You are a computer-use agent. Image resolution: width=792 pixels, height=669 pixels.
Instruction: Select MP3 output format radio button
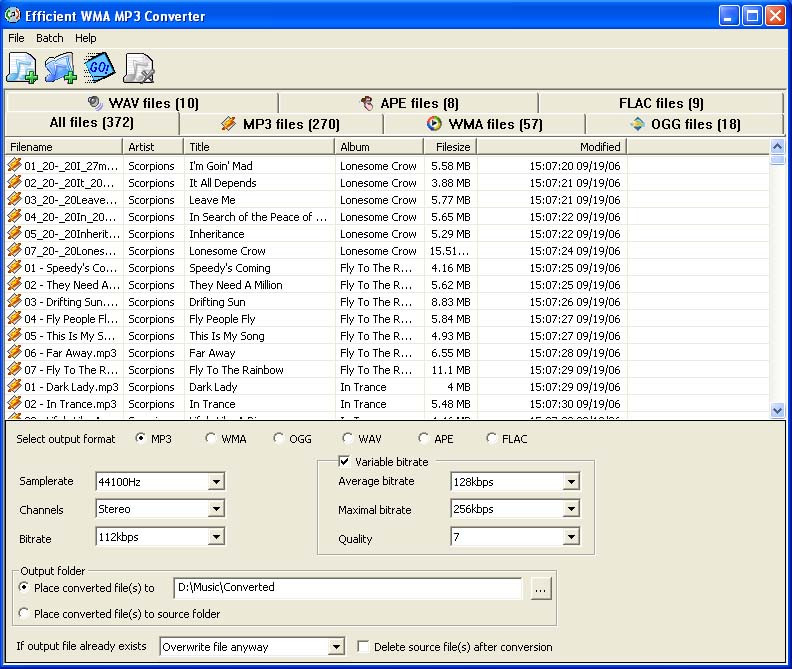coord(141,438)
